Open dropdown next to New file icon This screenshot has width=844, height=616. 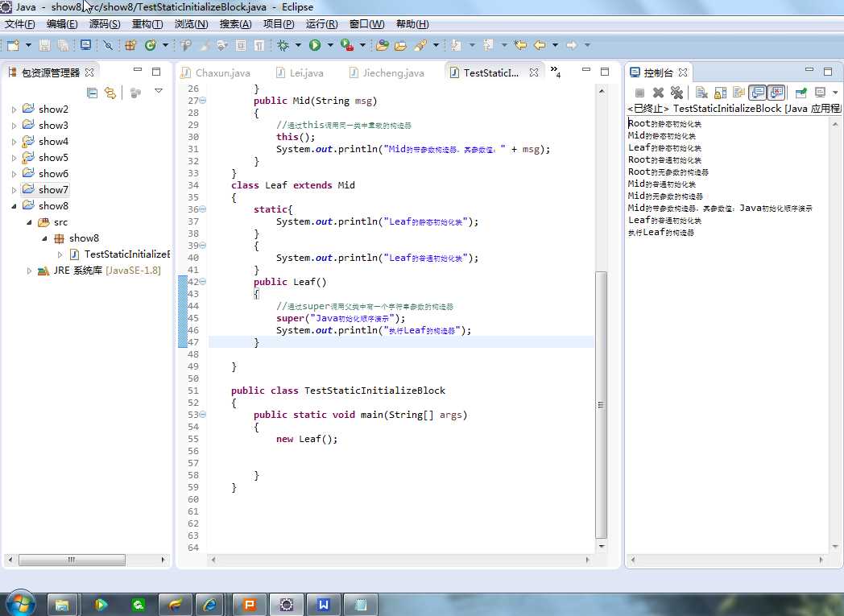click(x=28, y=46)
